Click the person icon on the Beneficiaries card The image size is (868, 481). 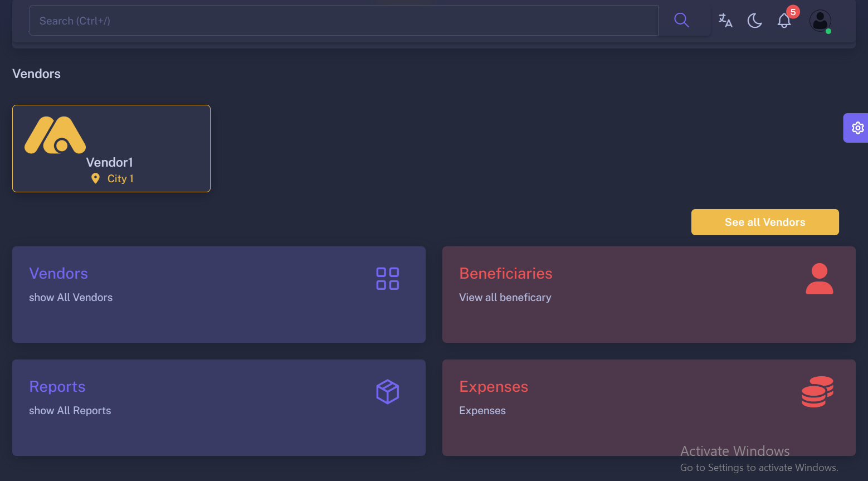click(x=820, y=279)
